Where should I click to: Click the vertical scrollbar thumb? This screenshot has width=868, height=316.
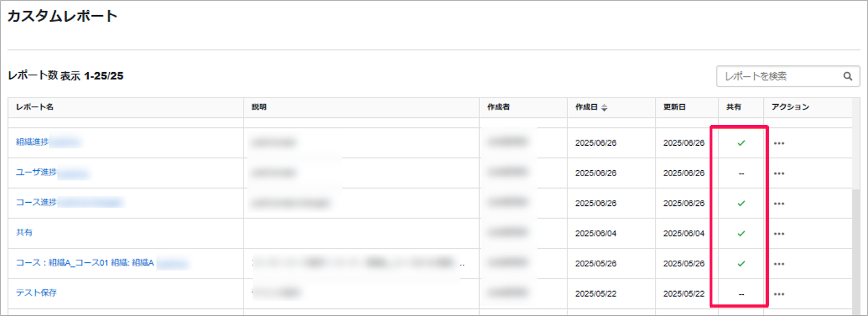(x=856, y=251)
